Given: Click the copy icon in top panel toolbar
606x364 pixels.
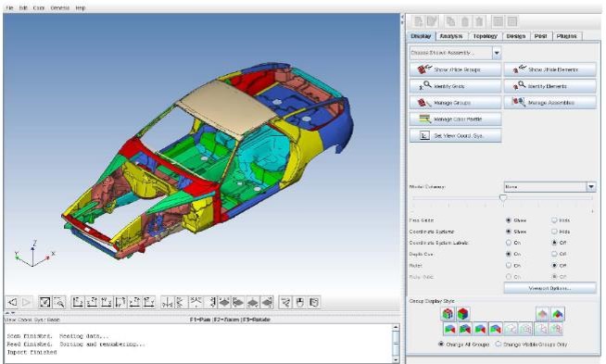Looking at the screenshot, I should pos(449,21).
